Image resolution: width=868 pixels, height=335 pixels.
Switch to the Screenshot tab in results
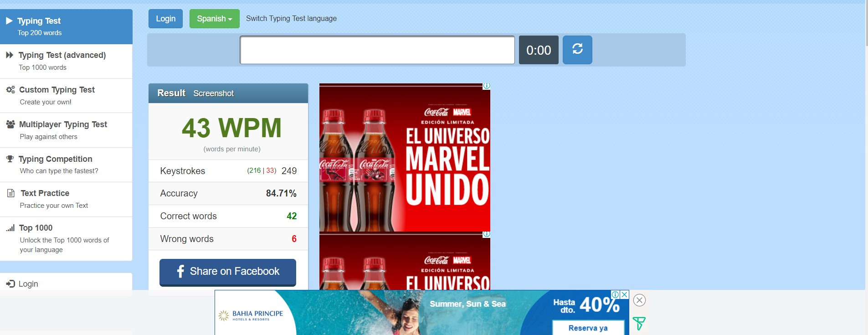pyautogui.click(x=213, y=93)
